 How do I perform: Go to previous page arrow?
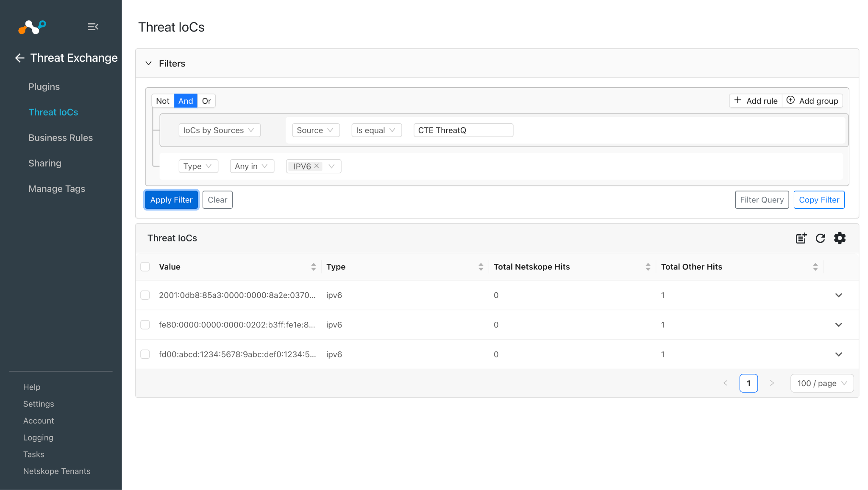[x=726, y=383]
